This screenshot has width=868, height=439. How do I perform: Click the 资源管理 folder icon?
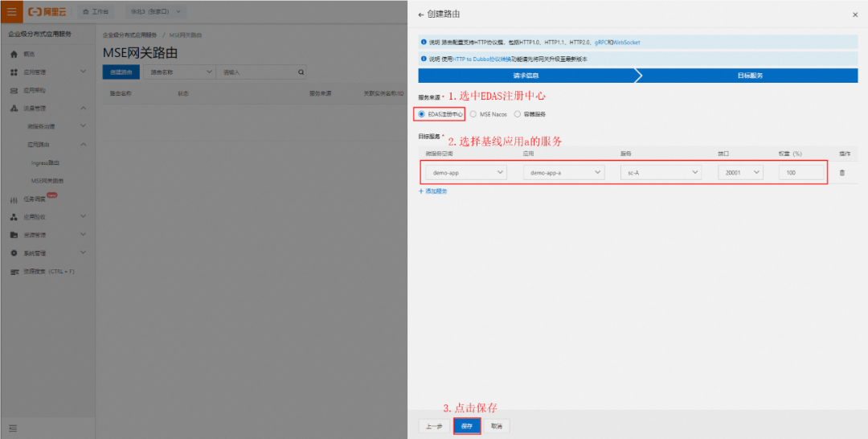[x=14, y=235]
